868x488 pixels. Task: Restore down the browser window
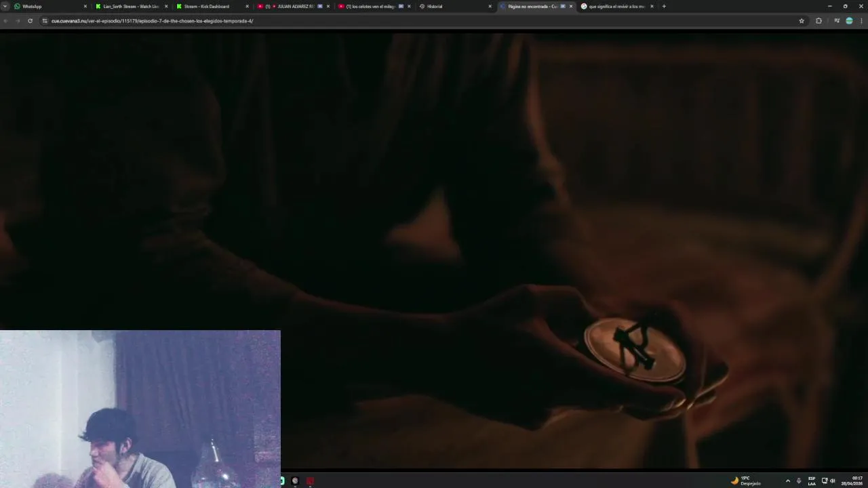pyautogui.click(x=845, y=6)
